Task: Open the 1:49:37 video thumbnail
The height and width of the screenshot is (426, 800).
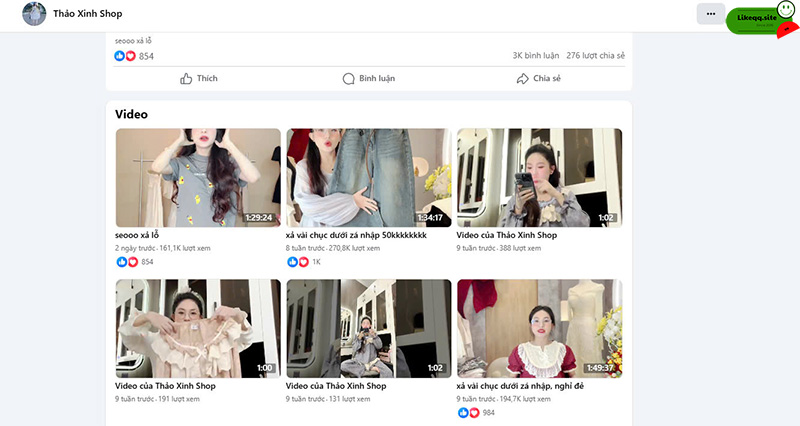Action: pos(539,329)
